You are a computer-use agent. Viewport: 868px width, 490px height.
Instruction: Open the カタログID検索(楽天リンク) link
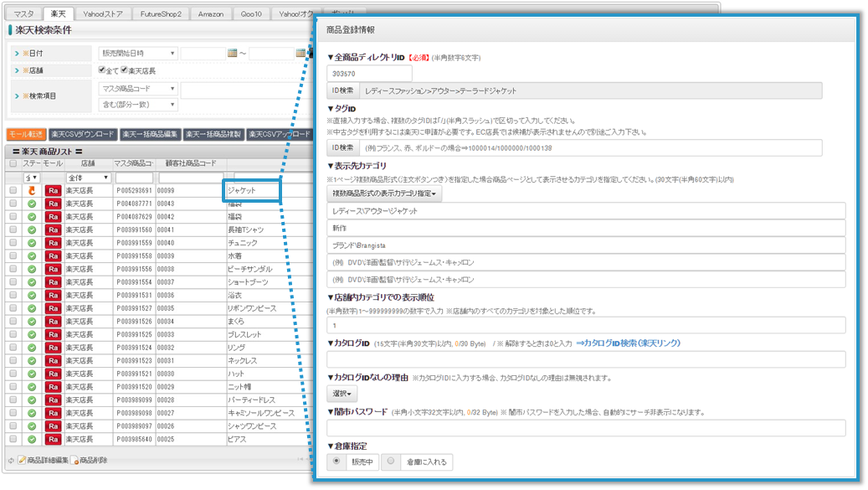point(629,343)
